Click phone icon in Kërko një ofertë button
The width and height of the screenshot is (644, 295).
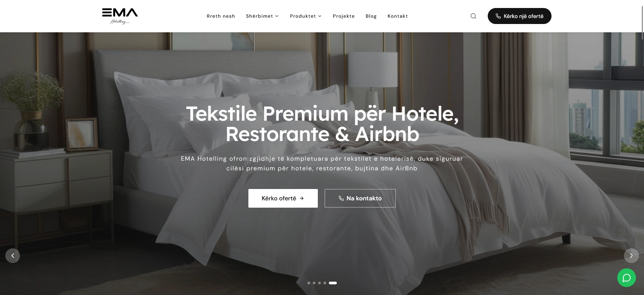point(498,16)
